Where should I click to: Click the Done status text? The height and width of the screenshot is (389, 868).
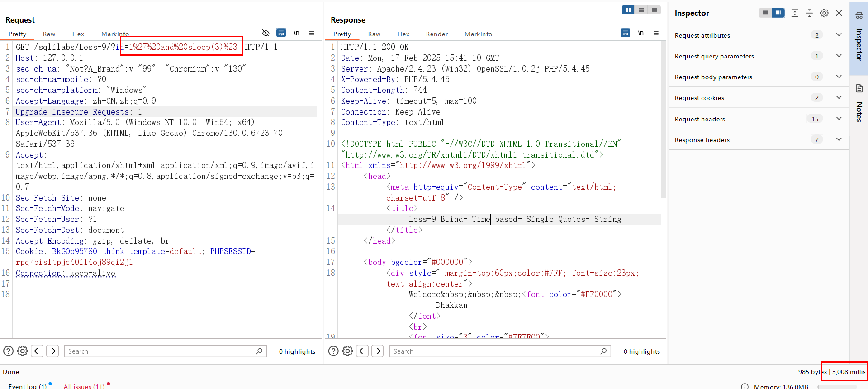coord(11,372)
